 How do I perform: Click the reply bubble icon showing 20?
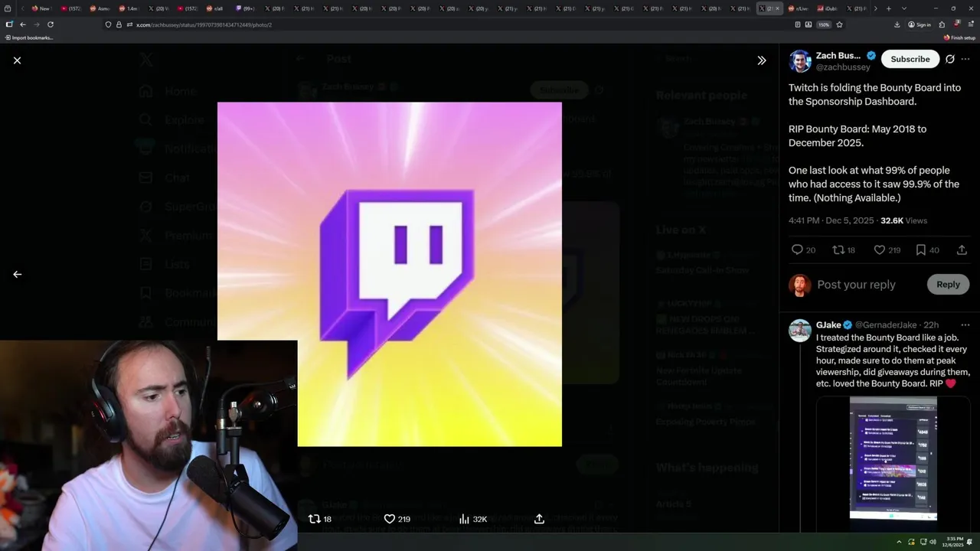point(797,249)
